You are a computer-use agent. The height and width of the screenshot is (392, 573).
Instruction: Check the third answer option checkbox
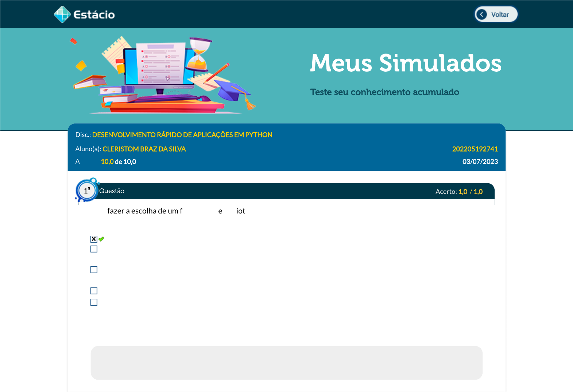(94, 270)
